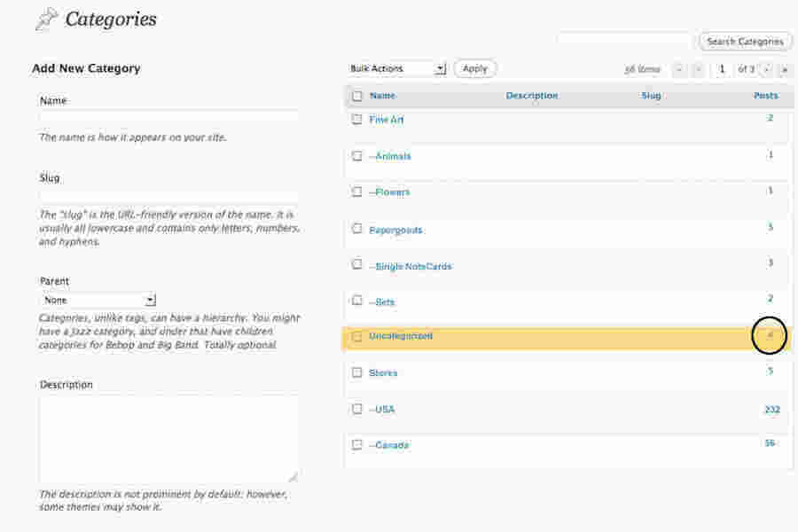Sort table by Slug column
Viewport: 798px width, 532px height.
click(x=651, y=96)
